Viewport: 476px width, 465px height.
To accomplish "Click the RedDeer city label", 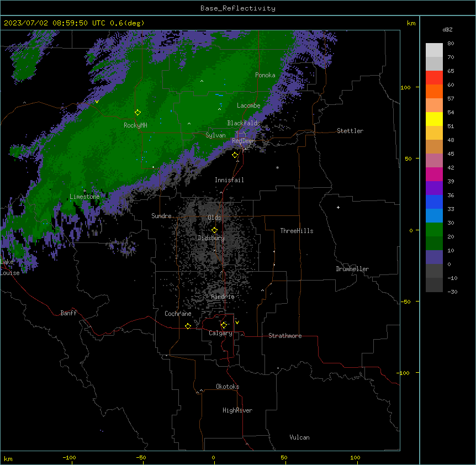I will pyautogui.click(x=244, y=141).
